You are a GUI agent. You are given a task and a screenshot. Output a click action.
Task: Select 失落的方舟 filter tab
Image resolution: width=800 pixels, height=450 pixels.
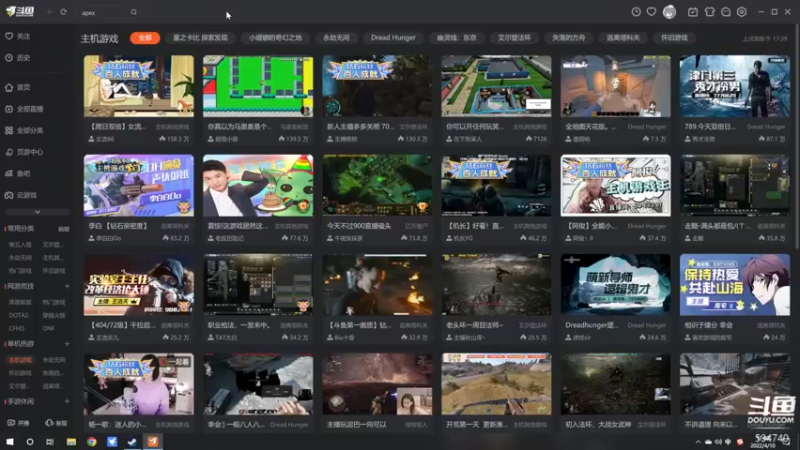click(568, 38)
